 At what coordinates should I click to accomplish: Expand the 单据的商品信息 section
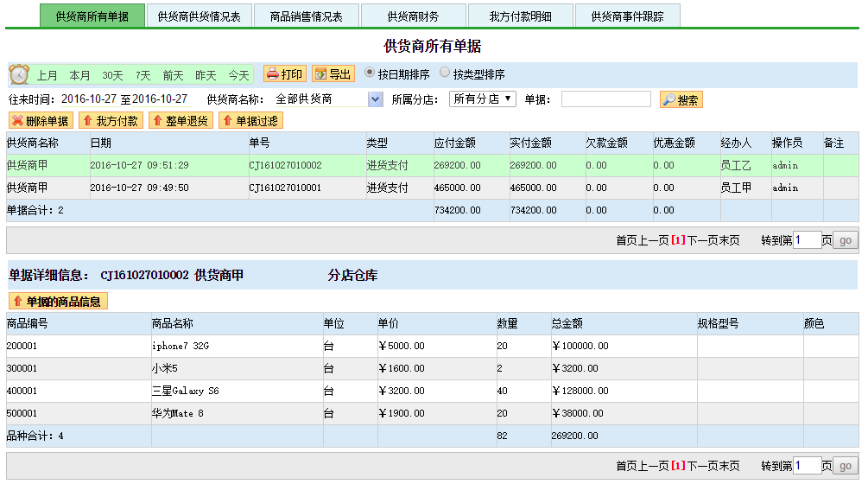click(x=58, y=301)
